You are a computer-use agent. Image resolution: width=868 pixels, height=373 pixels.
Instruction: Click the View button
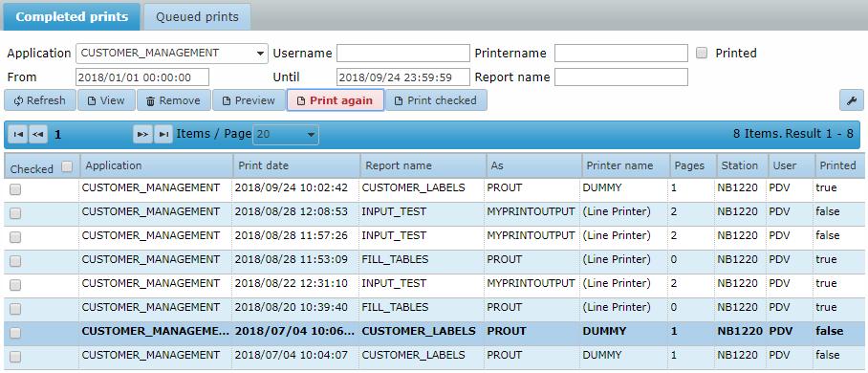pyautogui.click(x=106, y=100)
